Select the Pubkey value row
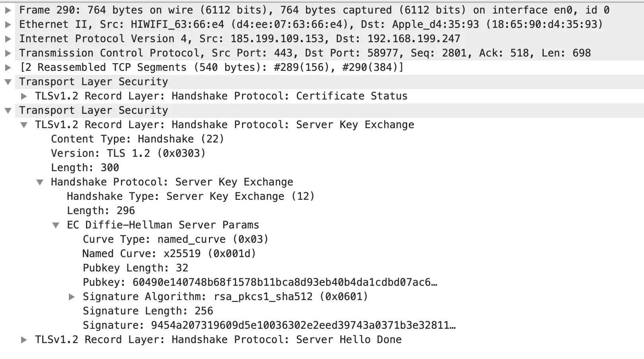 [x=260, y=282]
